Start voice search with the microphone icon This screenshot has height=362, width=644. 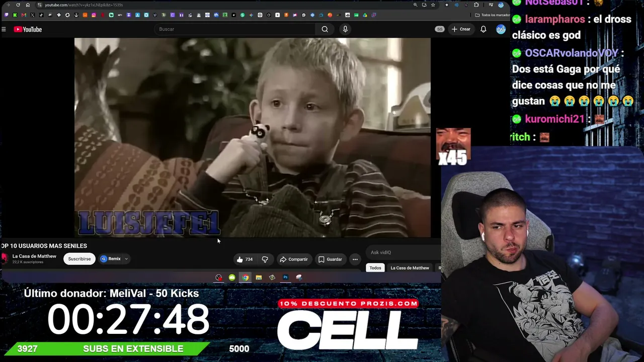[345, 29]
